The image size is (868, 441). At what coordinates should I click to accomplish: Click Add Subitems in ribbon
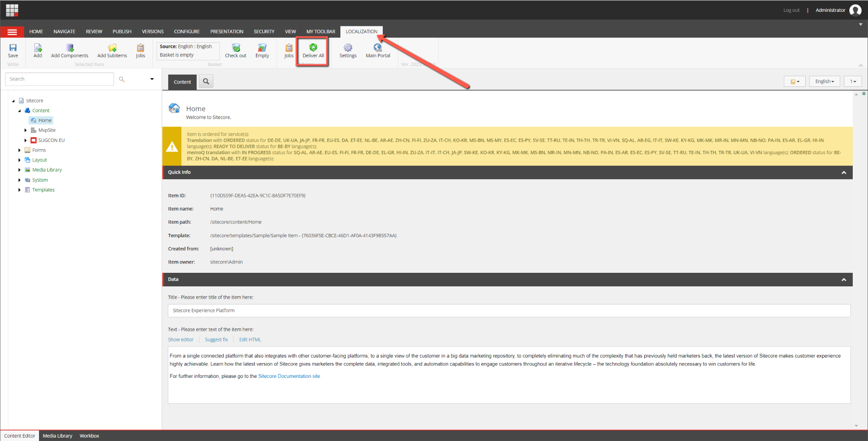[x=112, y=50]
